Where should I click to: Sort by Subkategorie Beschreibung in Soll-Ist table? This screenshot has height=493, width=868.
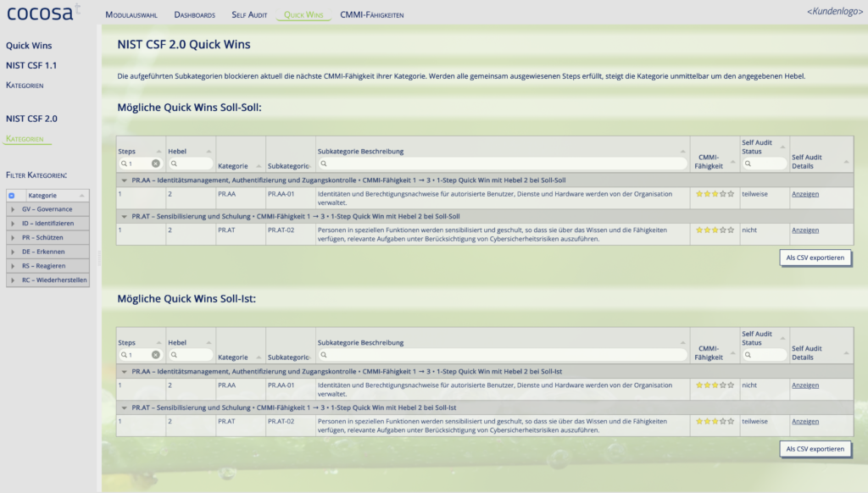(682, 343)
